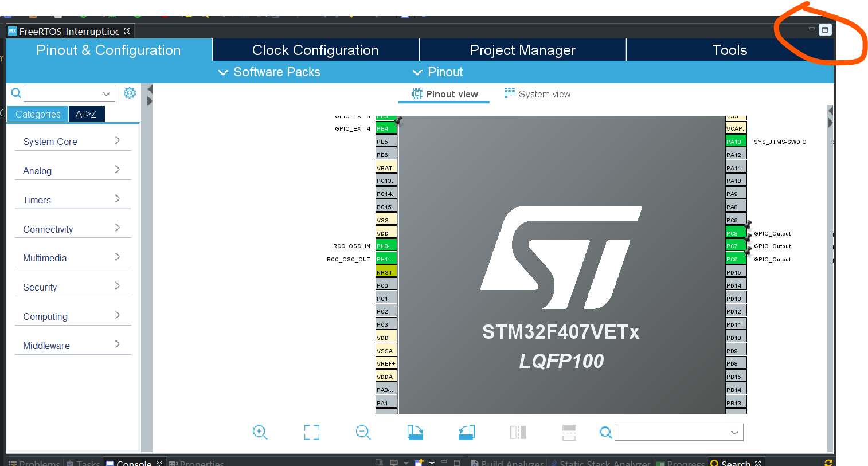Screen dimensions: 868x466
Task: Click the fit-to-screen best fit icon
Action: pos(312,432)
